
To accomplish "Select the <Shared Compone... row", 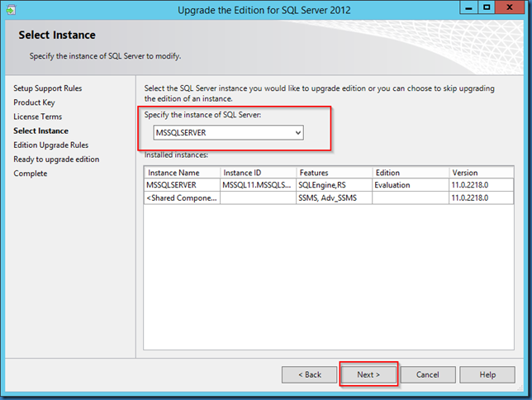I will [329, 198].
